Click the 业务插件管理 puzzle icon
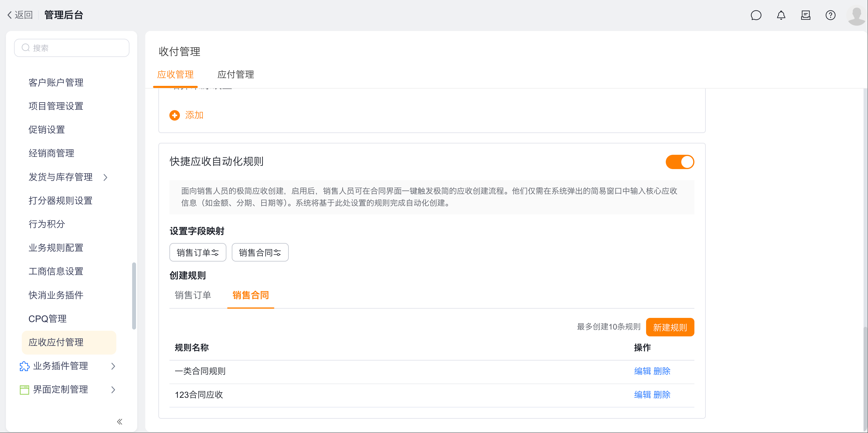 click(x=24, y=366)
